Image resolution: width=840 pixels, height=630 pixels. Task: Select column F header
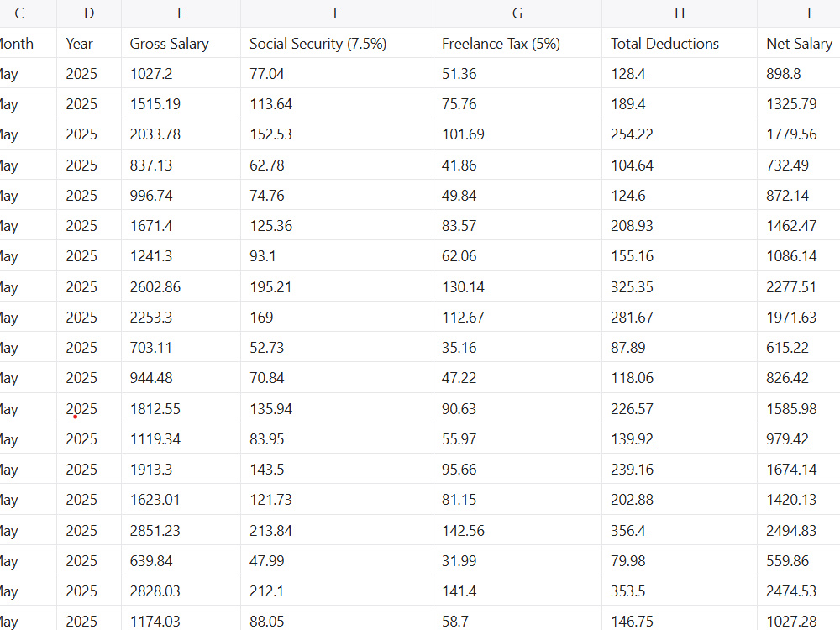coord(337,13)
